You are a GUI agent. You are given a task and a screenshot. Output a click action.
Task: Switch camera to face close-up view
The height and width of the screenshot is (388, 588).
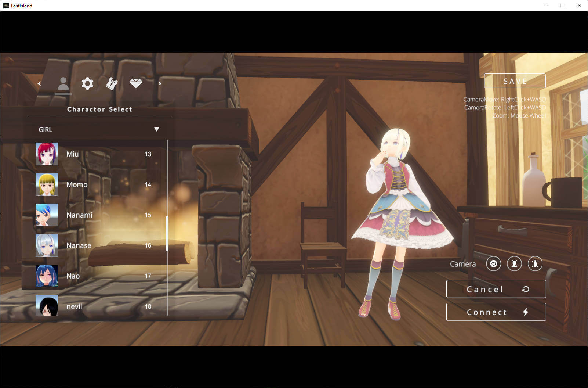[514, 264]
